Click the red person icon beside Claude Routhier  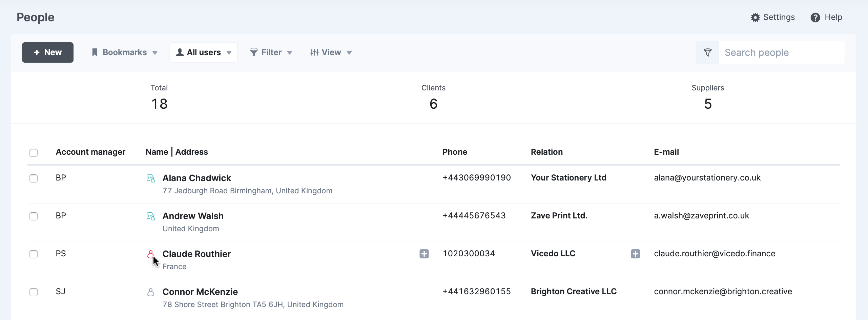click(150, 254)
